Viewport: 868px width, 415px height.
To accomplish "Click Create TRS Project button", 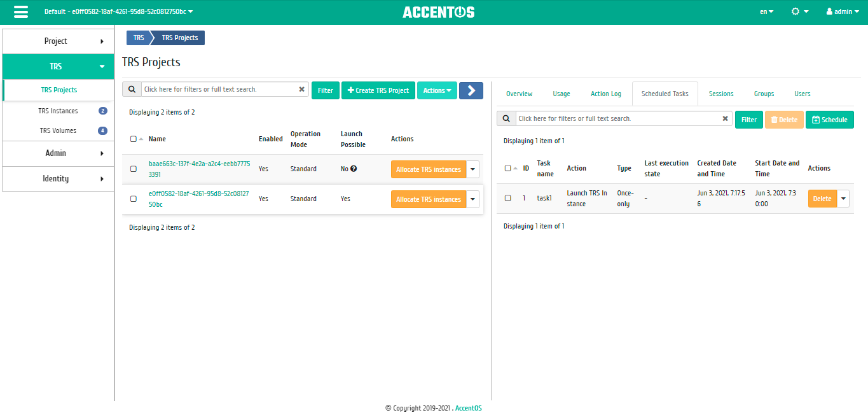I will 378,90.
